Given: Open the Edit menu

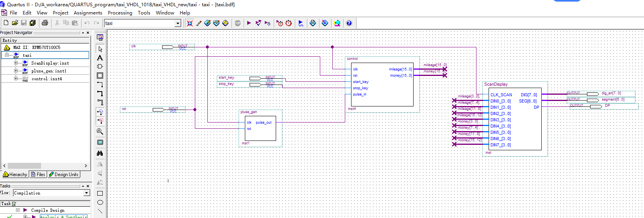Looking at the screenshot, I should coord(27,13).
